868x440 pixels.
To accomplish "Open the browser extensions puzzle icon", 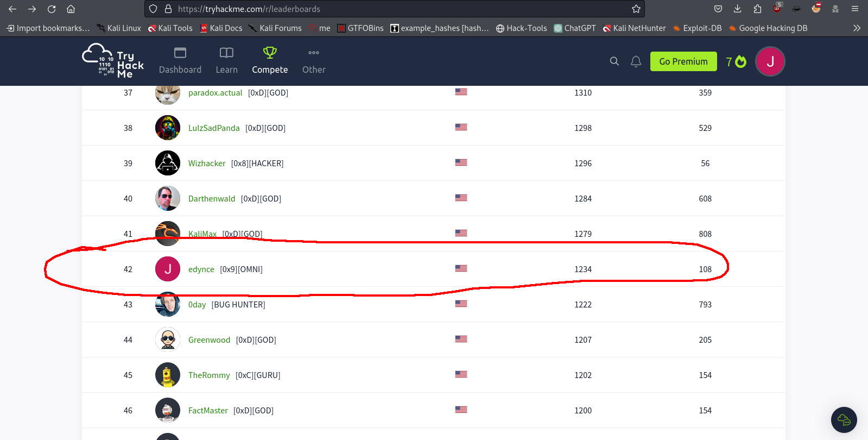I will point(757,9).
